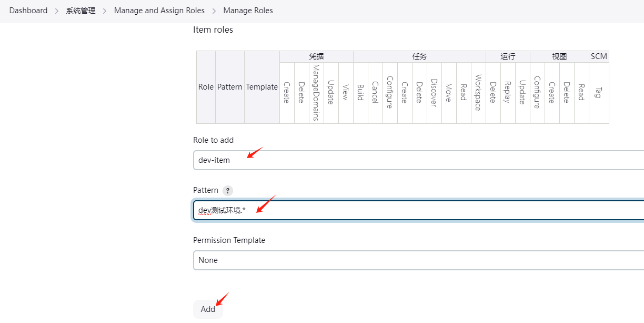Open Manage and Assign Roles breadcrumb

(x=159, y=11)
